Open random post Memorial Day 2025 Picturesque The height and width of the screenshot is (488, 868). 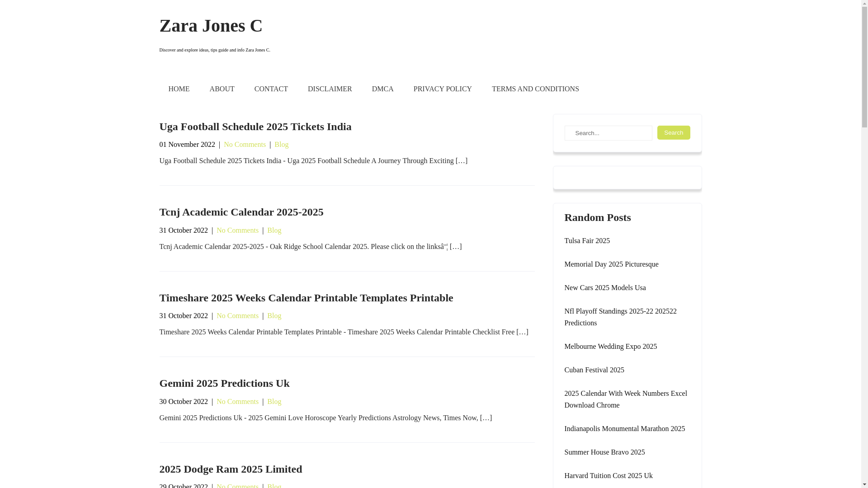[x=611, y=264]
